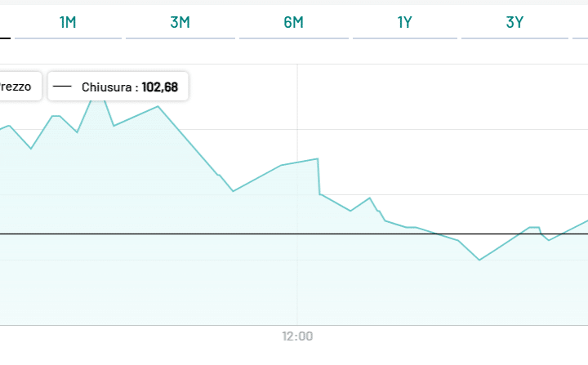This screenshot has height=365, width=588.
Task: Click the black line swatch beside Chiusura
Action: click(x=66, y=87)
